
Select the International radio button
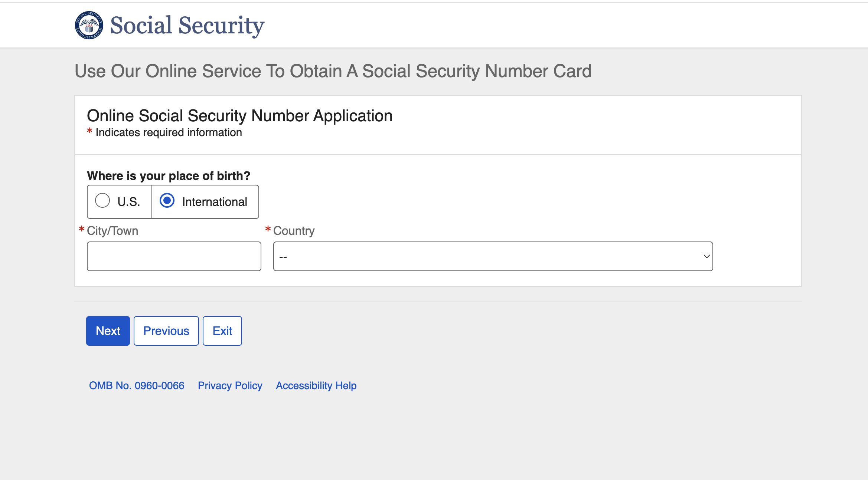point(167,200)
